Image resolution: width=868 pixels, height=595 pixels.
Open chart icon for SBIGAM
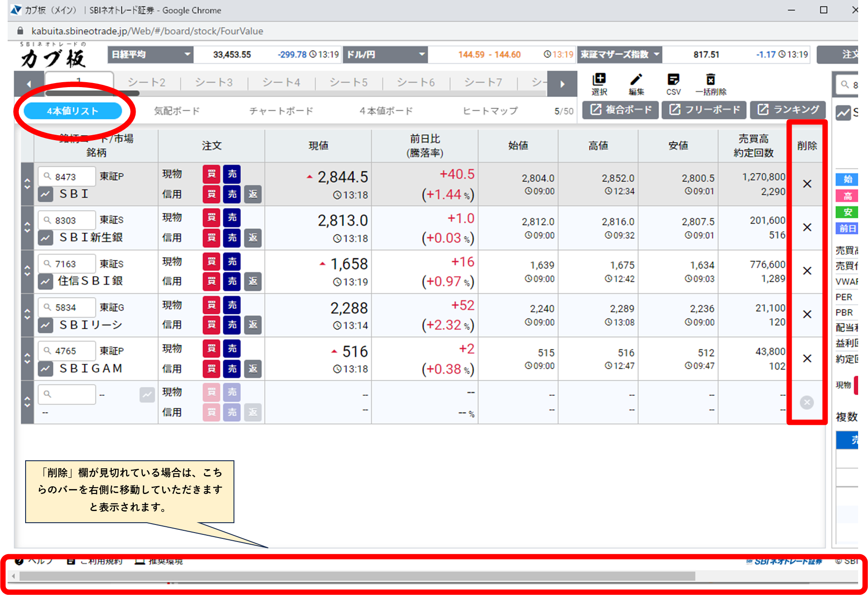click(x=45, y=369)
